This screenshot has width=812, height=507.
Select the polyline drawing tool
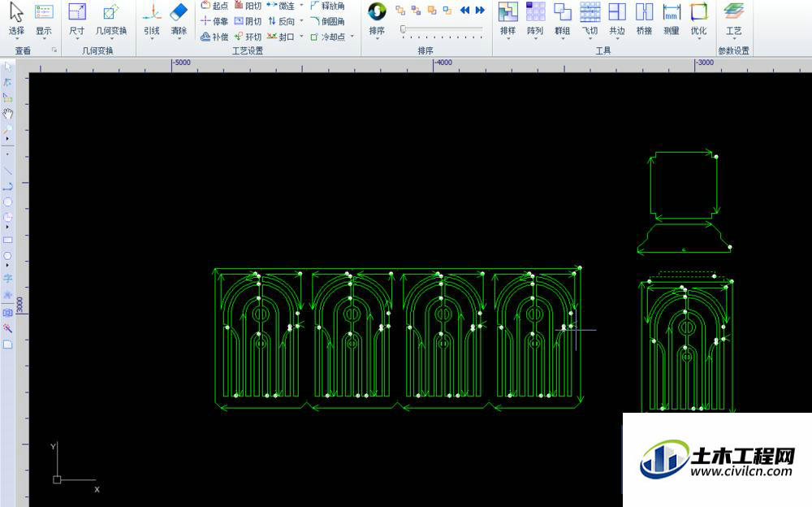[x=7, y=186]
